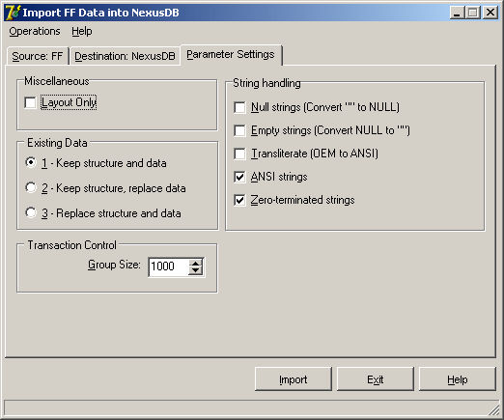Click the Exit button
504x420 pixels.
[x=376, y=379]
